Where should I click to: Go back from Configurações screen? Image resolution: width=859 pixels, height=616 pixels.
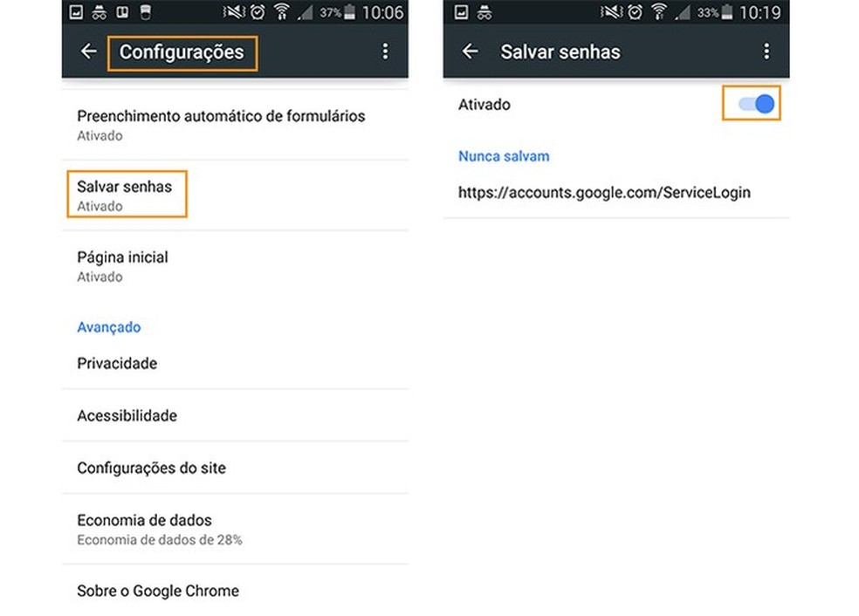click(x=89, y=51)
